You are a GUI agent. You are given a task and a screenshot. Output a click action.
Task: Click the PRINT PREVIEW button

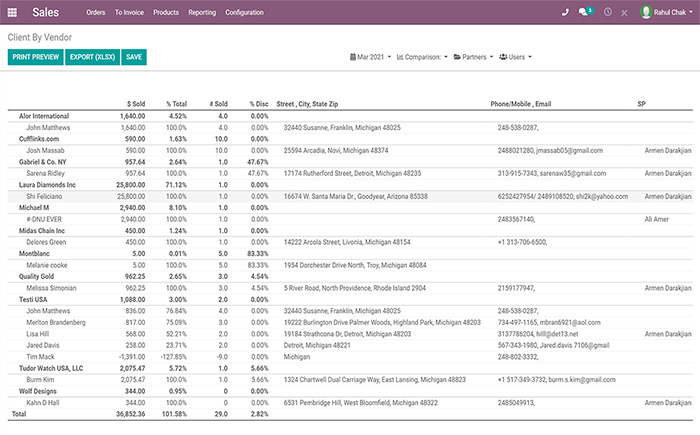point(36,57)
